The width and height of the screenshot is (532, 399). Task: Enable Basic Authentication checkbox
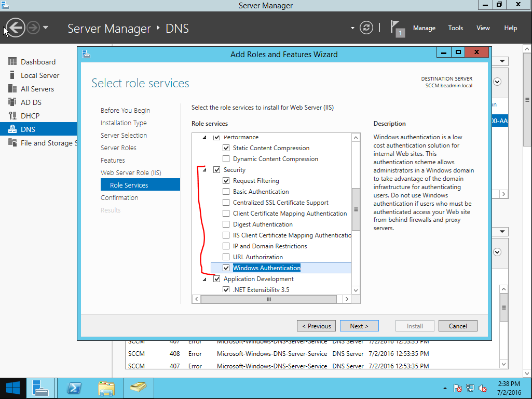226,192
